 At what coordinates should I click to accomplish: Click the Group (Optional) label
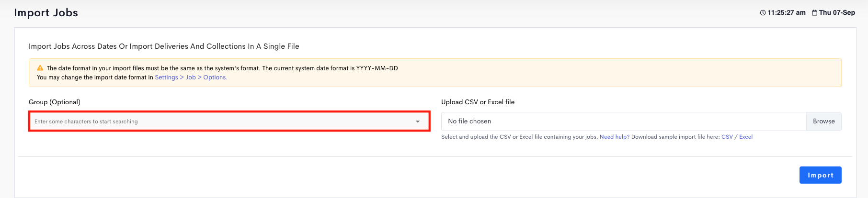pyautogui.click(x=55, y=102)
